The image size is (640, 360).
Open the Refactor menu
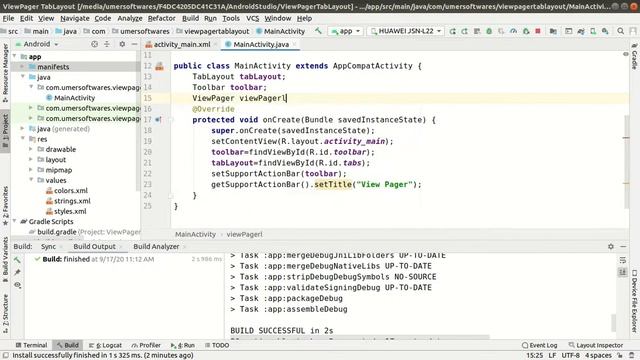pos(161,18)
